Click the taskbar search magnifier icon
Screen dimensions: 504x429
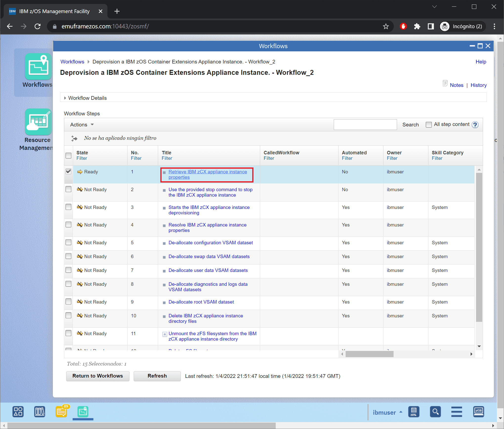pyautogui.click(x=435, y=412)
